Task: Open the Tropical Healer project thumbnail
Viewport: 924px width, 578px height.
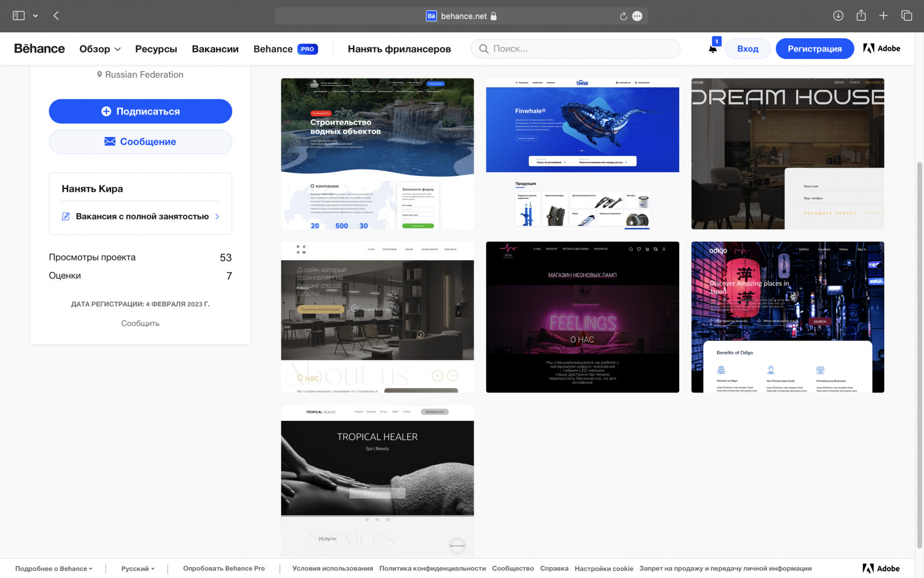Action: [377, 480]
